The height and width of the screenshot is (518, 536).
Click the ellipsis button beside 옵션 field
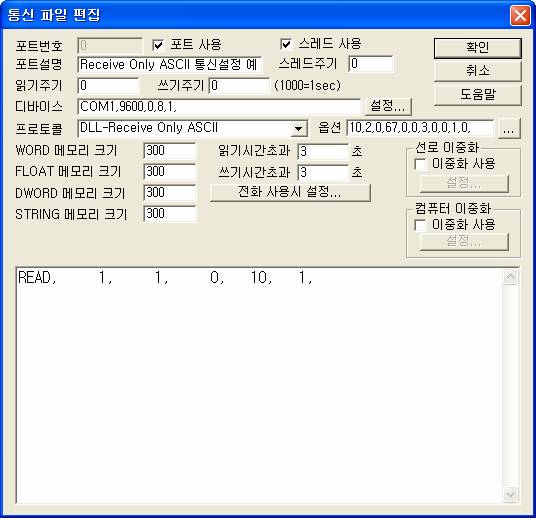pyautogui.click(x=509, y=129)
